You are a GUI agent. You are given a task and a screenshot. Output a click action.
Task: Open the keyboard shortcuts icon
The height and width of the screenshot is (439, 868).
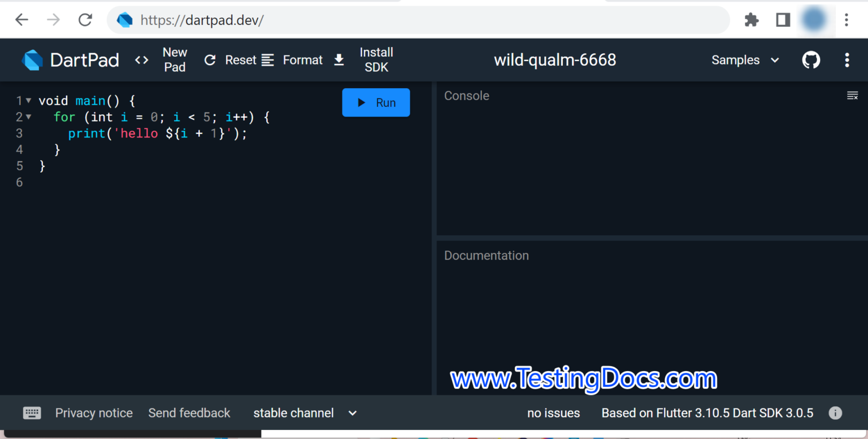click(x=32, y=413)
